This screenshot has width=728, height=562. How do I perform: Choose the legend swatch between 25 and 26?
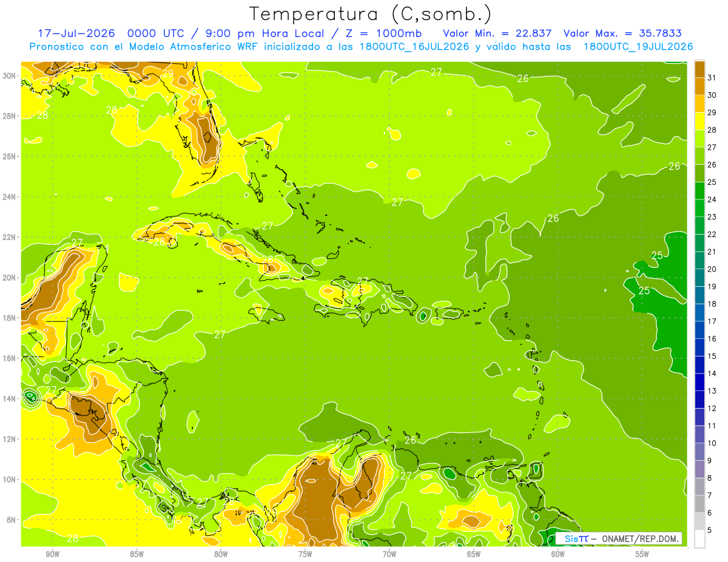[699, 173]
